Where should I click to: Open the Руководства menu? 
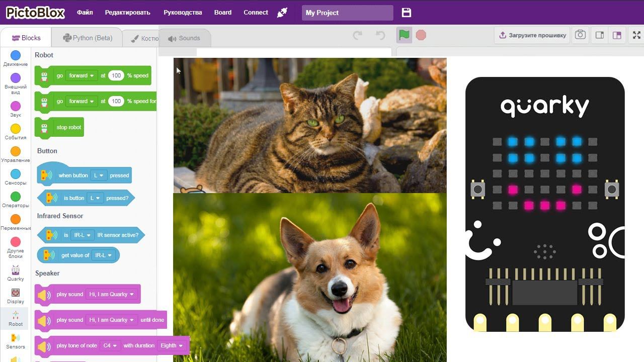coord(183,13)
